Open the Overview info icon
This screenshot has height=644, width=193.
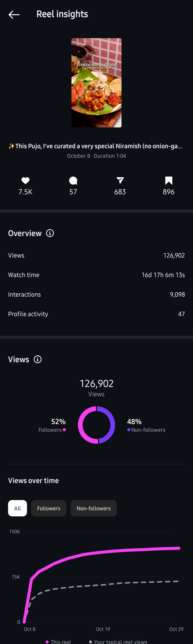click(50, 233)
